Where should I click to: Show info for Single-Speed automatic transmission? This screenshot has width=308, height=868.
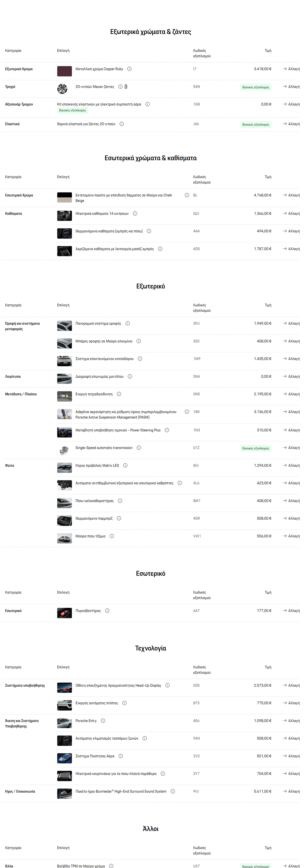139,448
